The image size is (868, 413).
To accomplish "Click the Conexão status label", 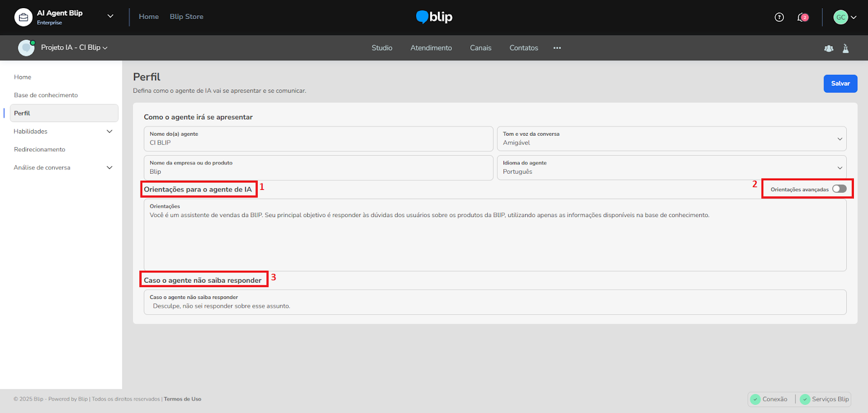I will pyautogui.click(x=775, y=399).
